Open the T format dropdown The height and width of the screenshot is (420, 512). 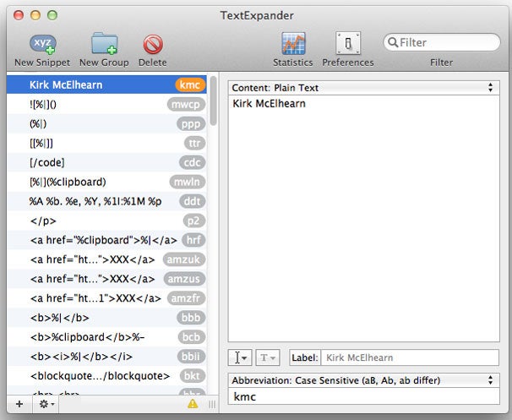[x=268, y=358]
